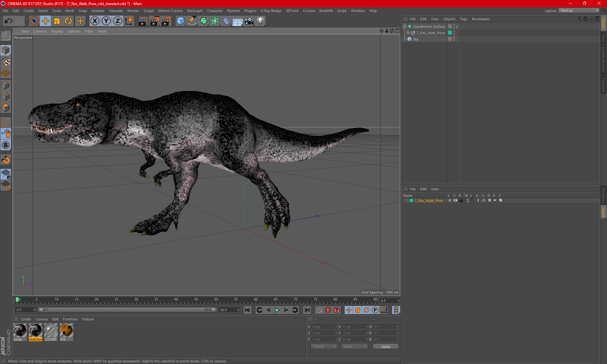Click start frame 0 F stepper arrows

point(34,310)
